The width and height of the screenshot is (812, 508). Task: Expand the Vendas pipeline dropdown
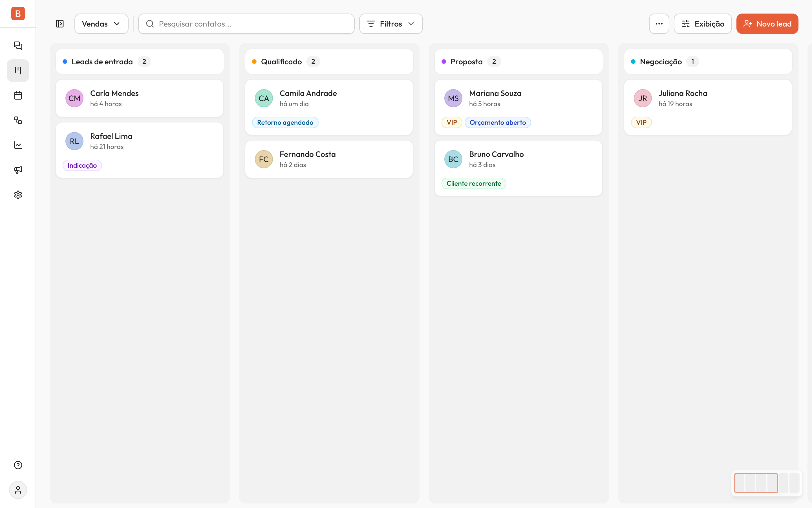[x=101, y=24]
